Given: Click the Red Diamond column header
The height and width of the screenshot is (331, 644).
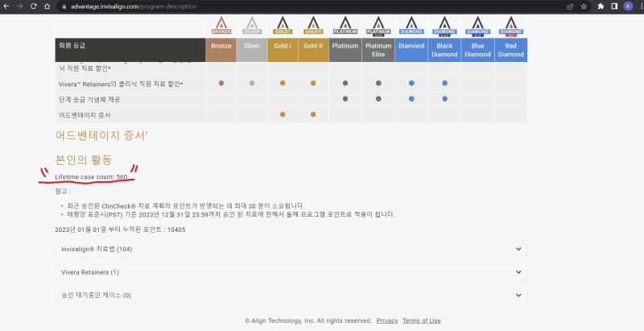Looking at the screenshot, I should tap(511, 50).
